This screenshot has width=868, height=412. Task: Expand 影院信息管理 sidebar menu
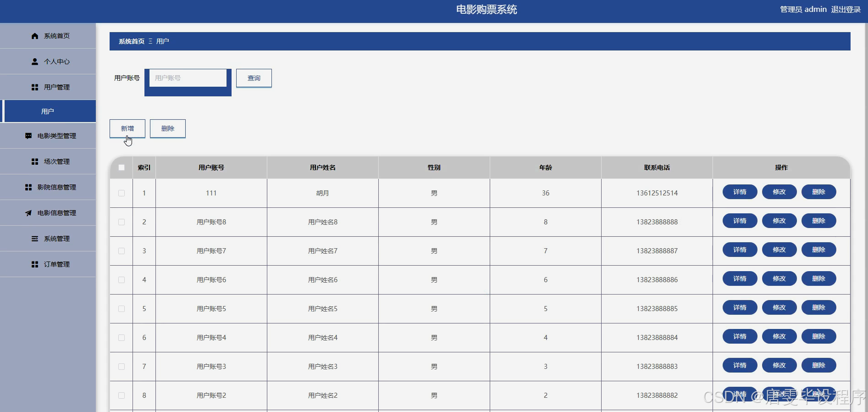(x=48, y=187)
